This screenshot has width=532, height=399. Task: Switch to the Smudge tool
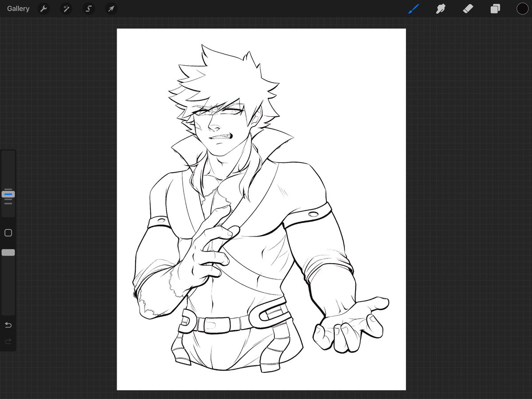[441, 8]
